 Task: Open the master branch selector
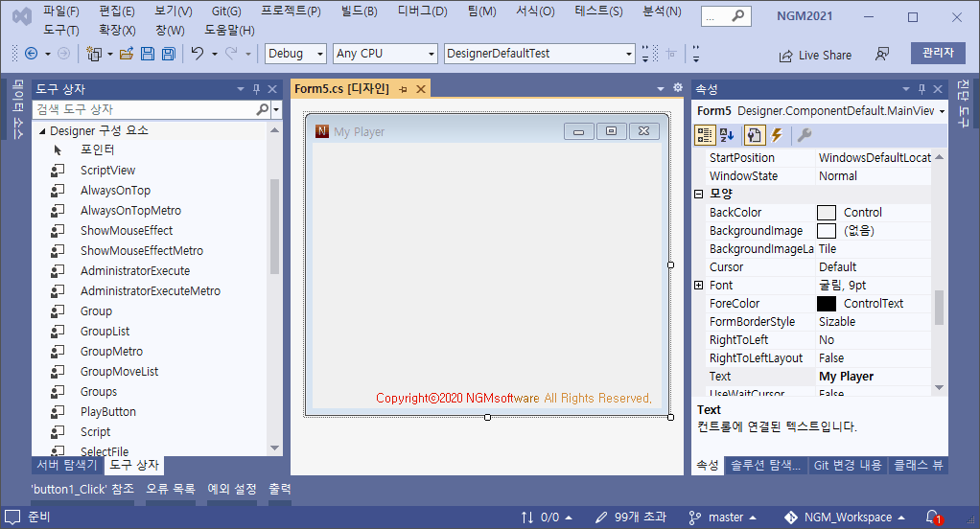722,517
